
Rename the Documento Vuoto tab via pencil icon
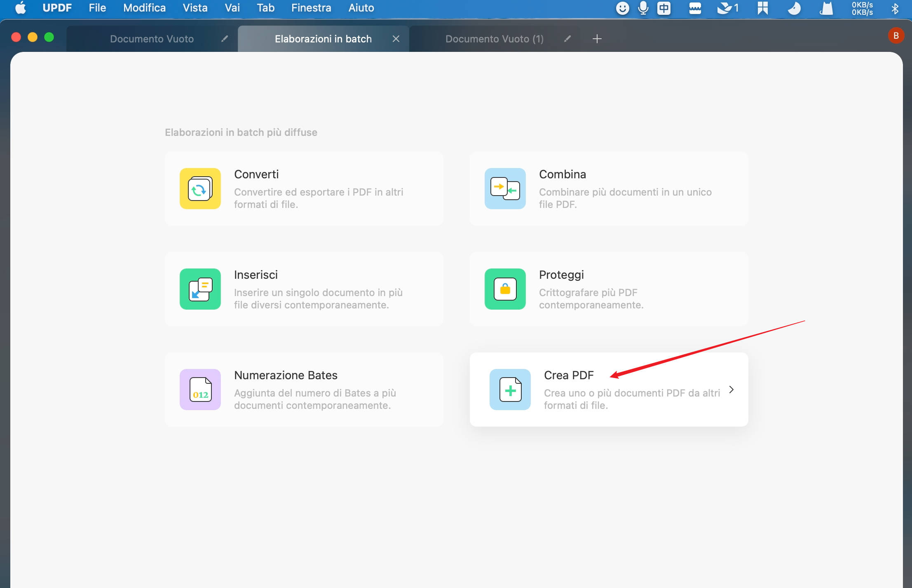225,39
